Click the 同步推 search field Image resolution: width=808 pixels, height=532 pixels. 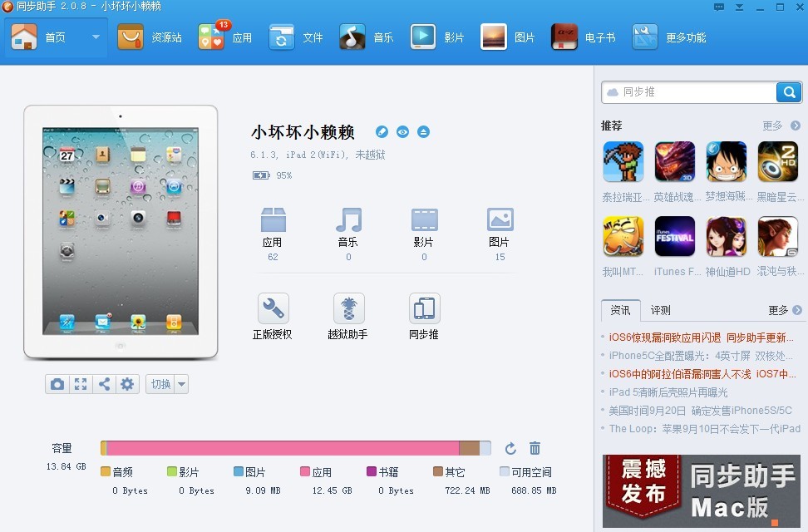tap(689, 92)
